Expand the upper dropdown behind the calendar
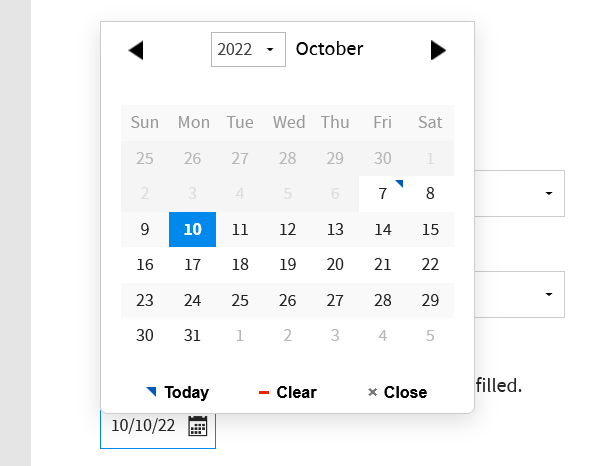 pyautogui.click(x=519, y=193)
